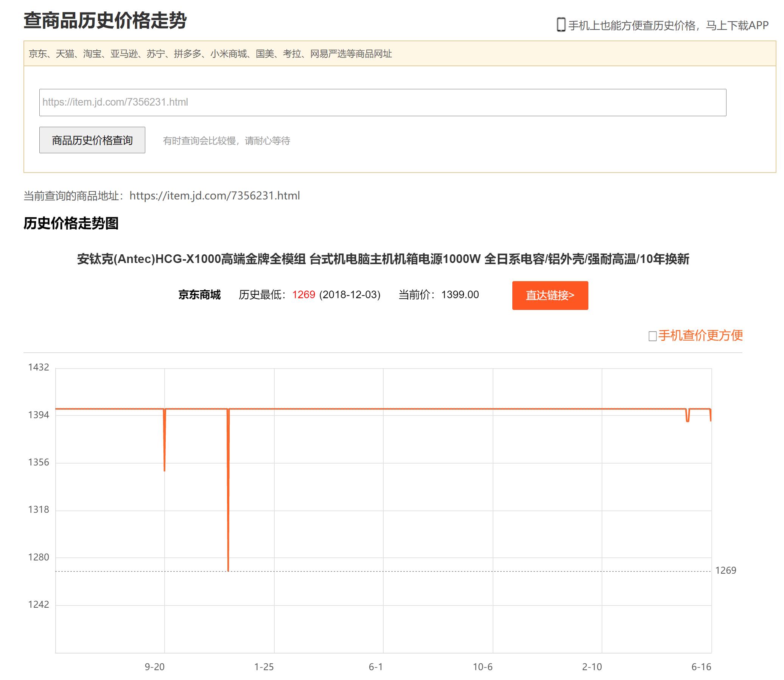Click the 1269 dashed-line label at right

pos(726,570)
